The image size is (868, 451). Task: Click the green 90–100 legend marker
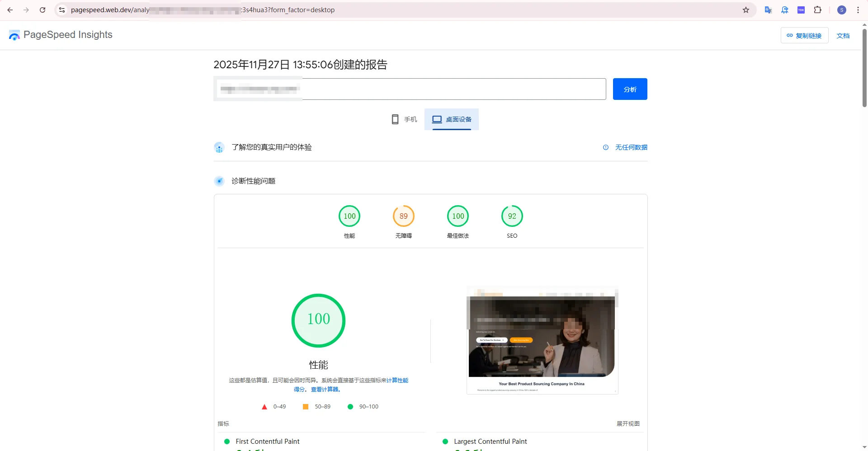click(350, 407)
